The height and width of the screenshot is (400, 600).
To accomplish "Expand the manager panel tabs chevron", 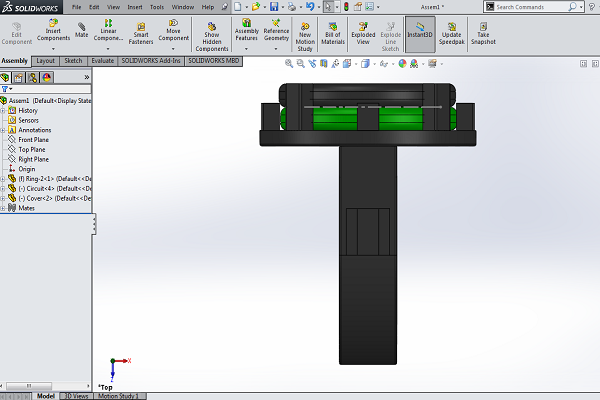I will [x=87, y=77].
